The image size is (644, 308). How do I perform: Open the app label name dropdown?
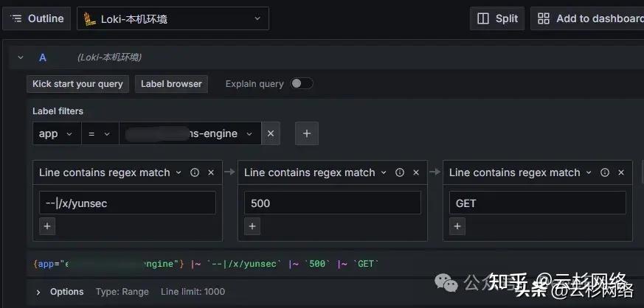[x=57, y=133]
